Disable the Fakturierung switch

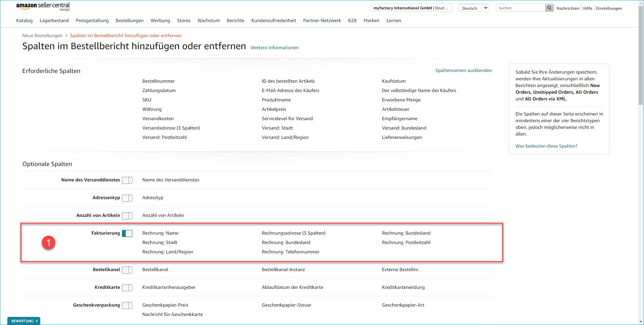(x=127, y=233)
